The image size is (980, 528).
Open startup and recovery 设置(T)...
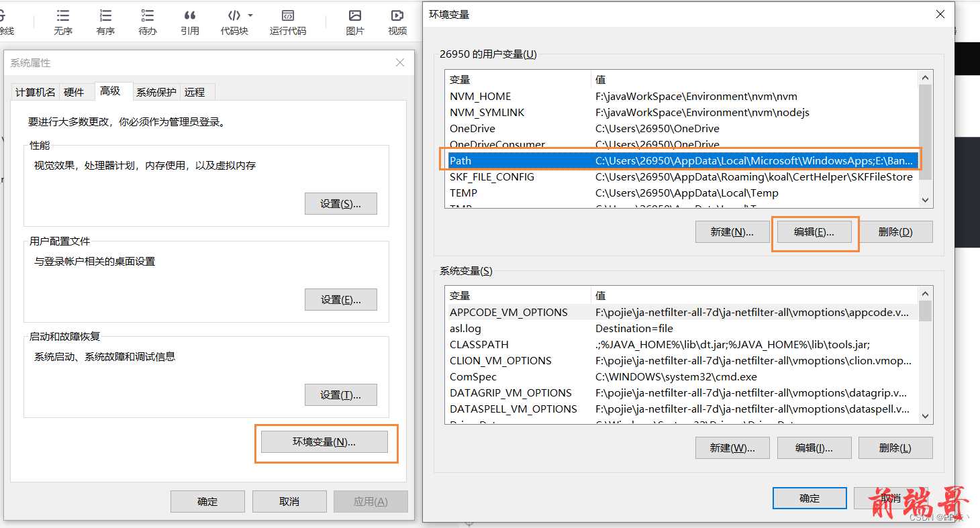(341, 394)
